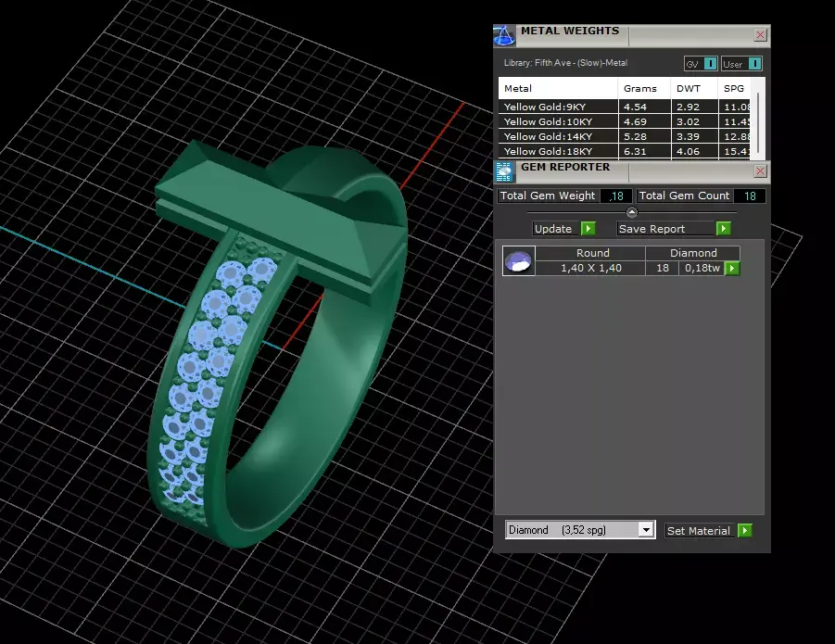Image resolution: width=835 pixels, height=644 pixels.
Task: Collapse the gem totals with circular arrow handle
Action: pos(631,212)
